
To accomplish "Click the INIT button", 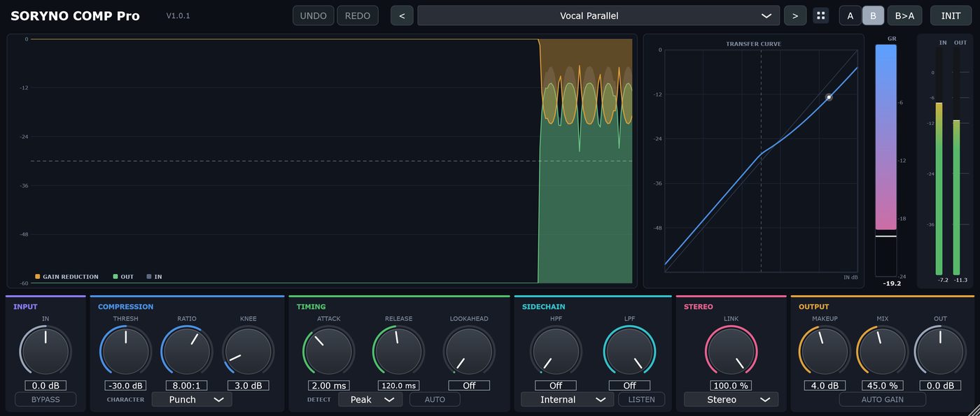I will tap(951, 15).
